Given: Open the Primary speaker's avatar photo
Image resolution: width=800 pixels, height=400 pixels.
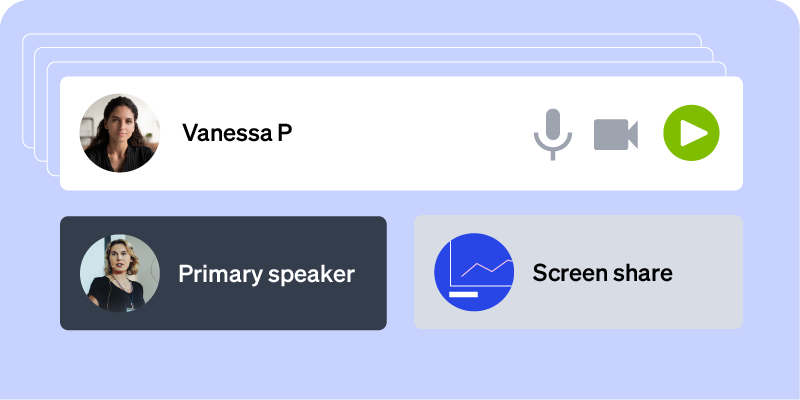Looking at the screenshot, I should tap(120, 273).
